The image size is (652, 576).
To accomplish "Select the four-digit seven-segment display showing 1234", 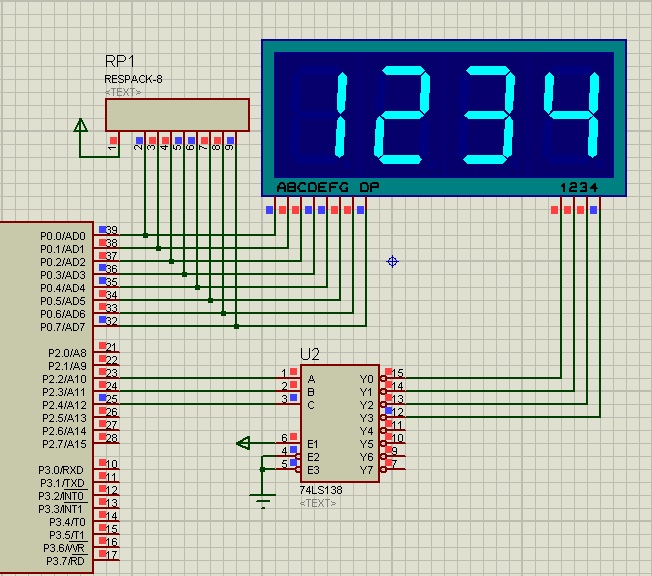I will (x=444, y=118).
